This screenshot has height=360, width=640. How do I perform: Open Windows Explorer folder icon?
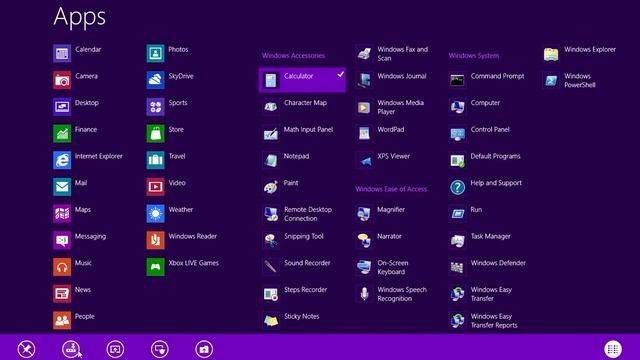tap(551, 53)
